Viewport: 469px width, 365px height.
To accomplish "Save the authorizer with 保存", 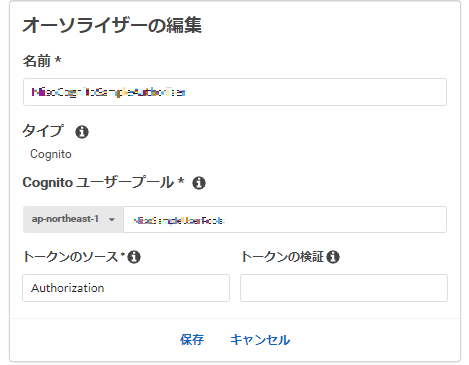I will (192, 340).
